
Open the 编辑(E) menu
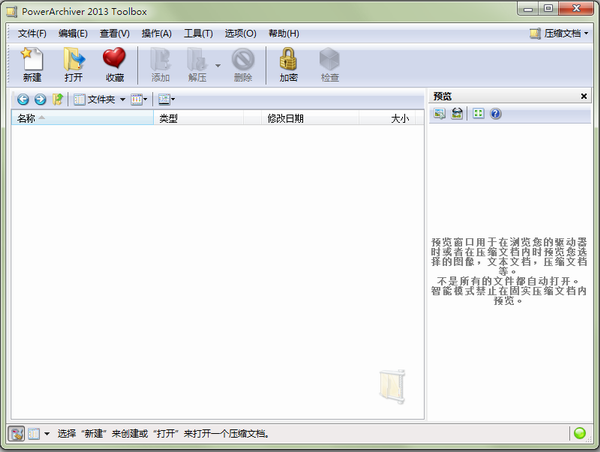(x=73, y=34)
